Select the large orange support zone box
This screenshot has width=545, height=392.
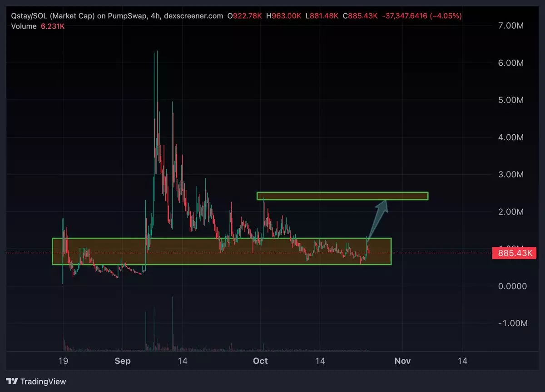coord(221,252)
